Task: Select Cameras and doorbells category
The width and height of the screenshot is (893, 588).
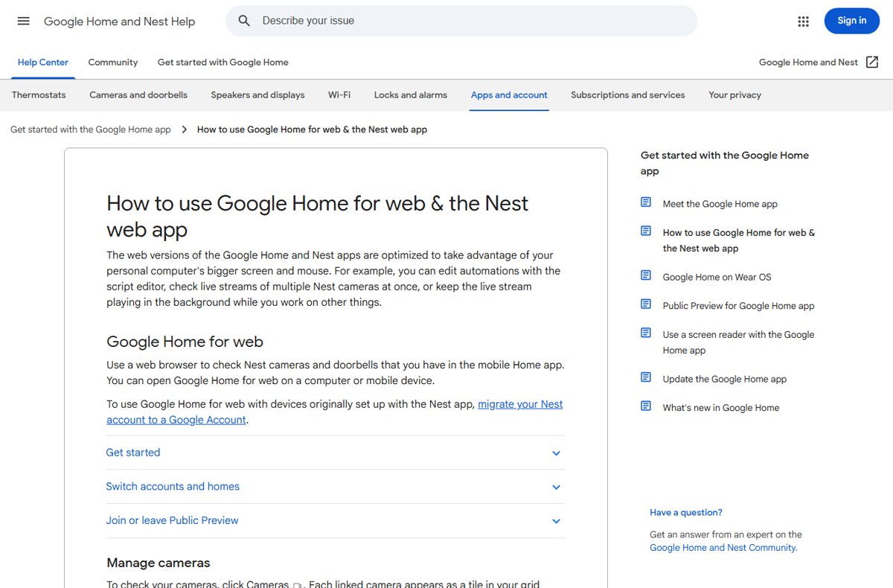Action: [138, 95]
